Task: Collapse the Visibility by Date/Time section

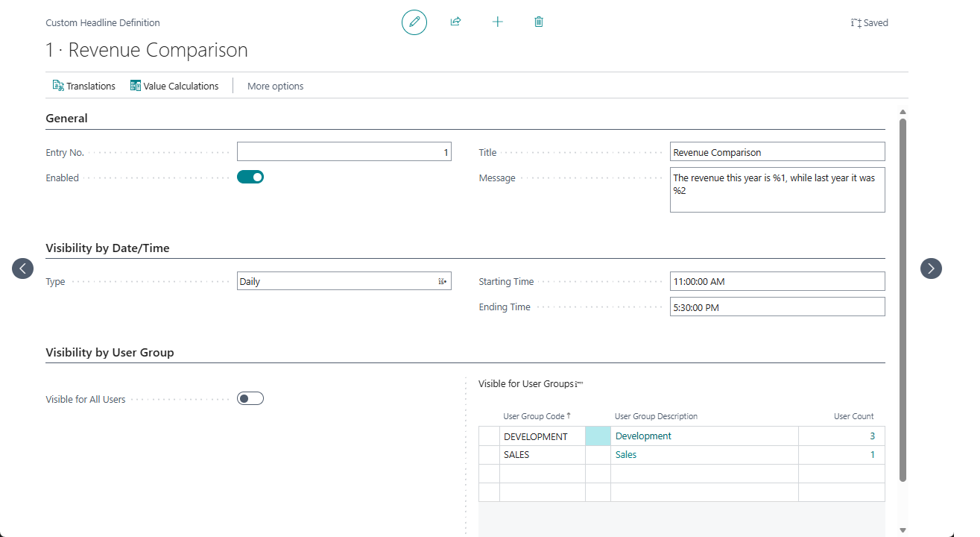Action: tap(107, 248)
